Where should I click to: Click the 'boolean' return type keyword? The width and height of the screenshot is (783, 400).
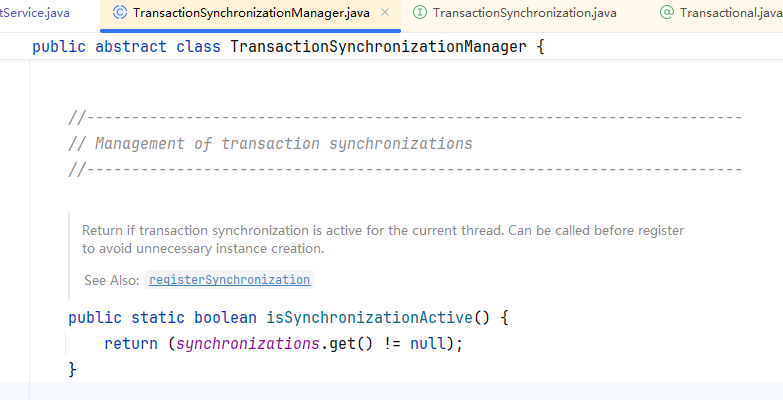click(x=225, y=318)
